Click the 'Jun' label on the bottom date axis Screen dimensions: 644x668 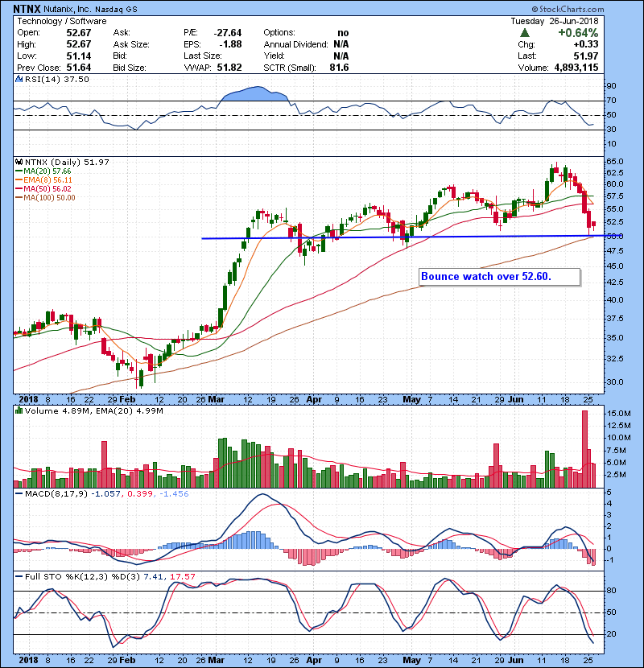point(516,660)
